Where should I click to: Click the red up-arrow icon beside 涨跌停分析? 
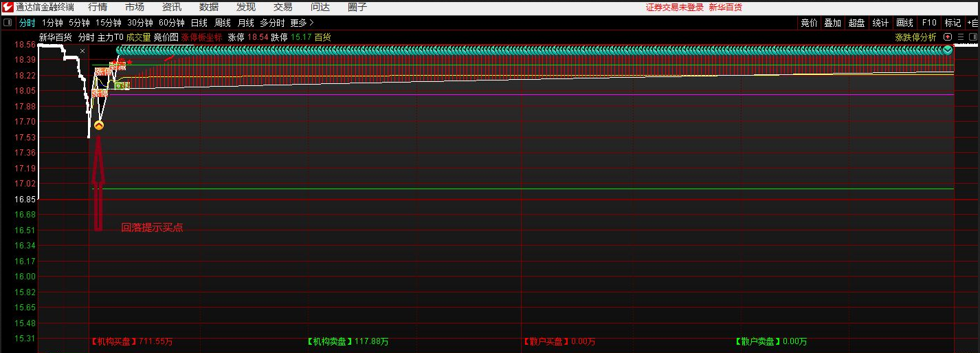(x=948, y=37)
